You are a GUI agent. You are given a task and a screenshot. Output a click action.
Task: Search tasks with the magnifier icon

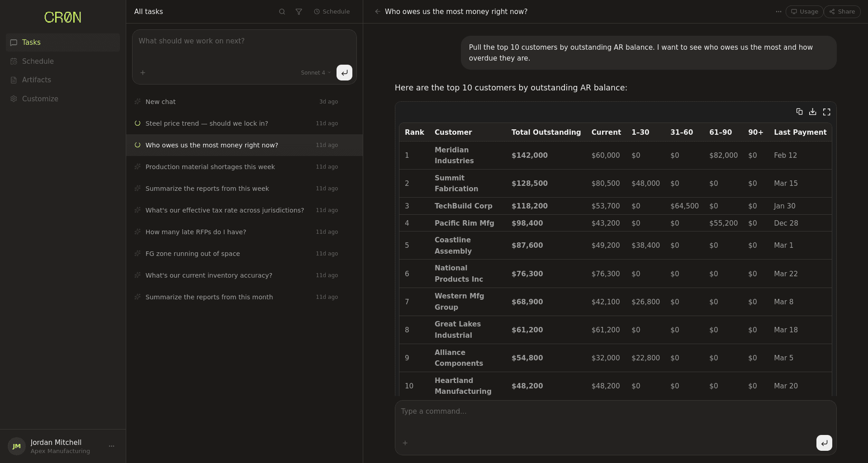[282, 12]
